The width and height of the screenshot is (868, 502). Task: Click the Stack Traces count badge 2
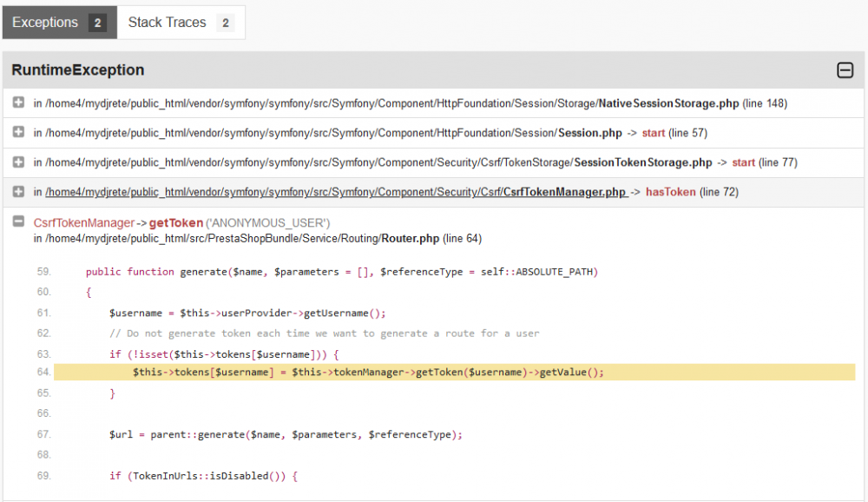[x=226, y=23]
